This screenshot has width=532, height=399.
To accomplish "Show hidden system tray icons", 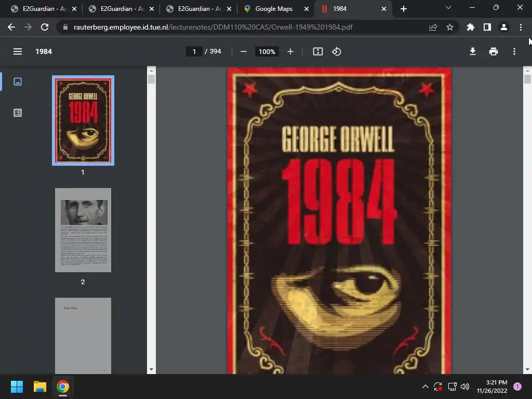I will [425, 387].
